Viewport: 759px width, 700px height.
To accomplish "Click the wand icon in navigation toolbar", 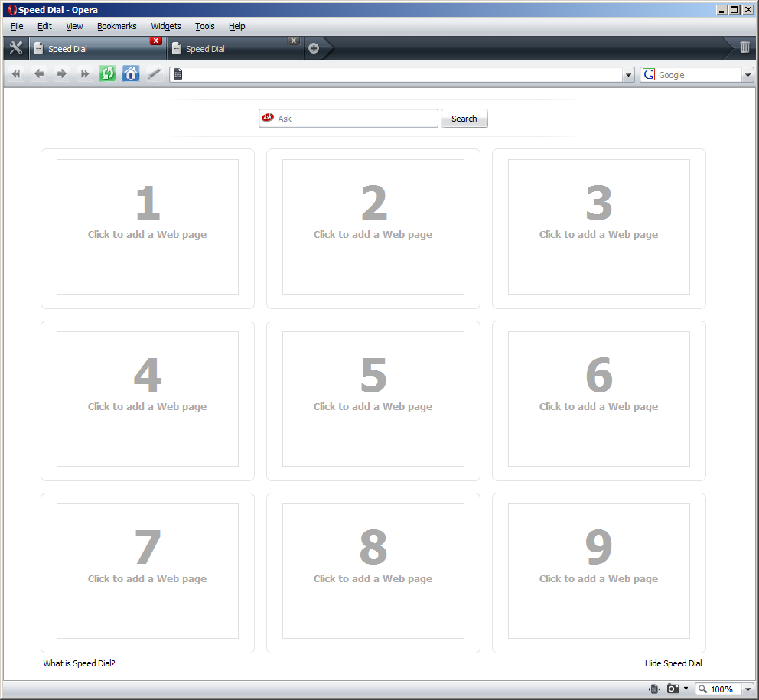I will [x=155, y=74].
